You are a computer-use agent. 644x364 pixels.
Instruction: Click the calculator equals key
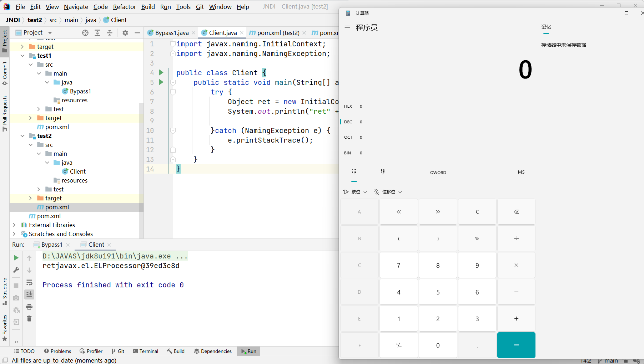tap(516, 345)
